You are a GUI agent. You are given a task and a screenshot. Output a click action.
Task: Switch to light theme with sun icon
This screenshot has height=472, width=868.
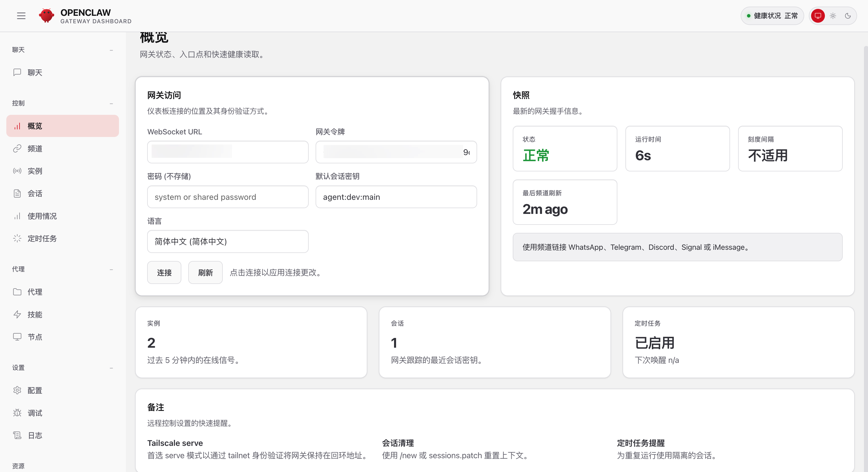[x=833, y=16]
